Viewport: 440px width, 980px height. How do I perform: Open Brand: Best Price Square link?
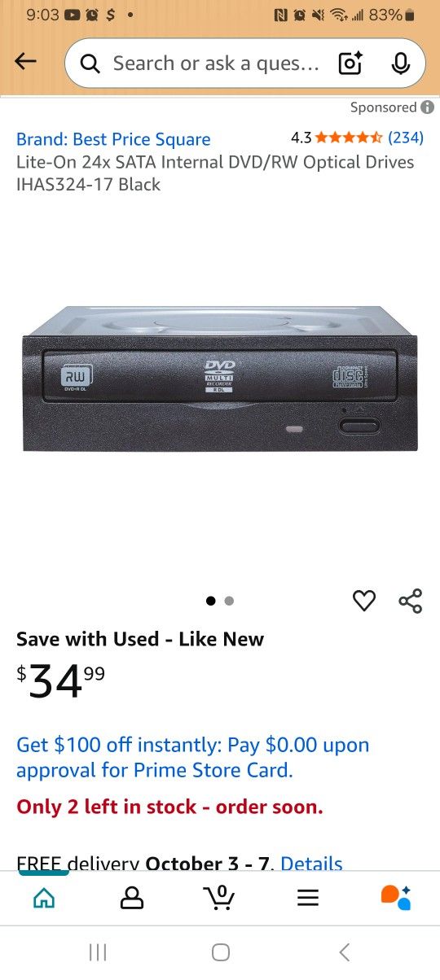113,139
